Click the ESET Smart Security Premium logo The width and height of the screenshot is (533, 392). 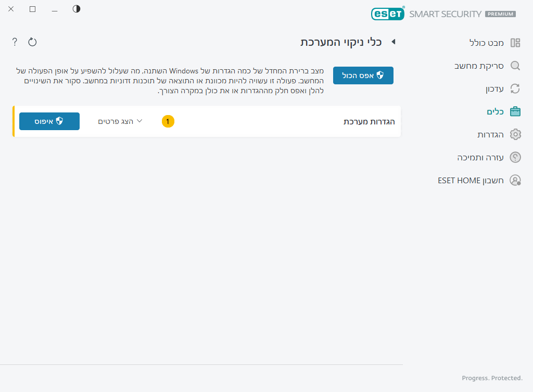coord(443,14)
